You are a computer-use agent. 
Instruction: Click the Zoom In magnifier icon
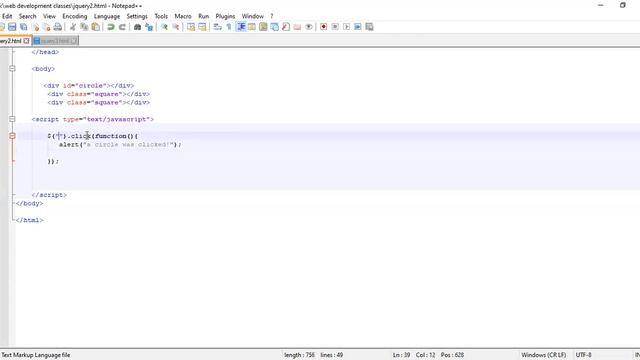[164, 27]
